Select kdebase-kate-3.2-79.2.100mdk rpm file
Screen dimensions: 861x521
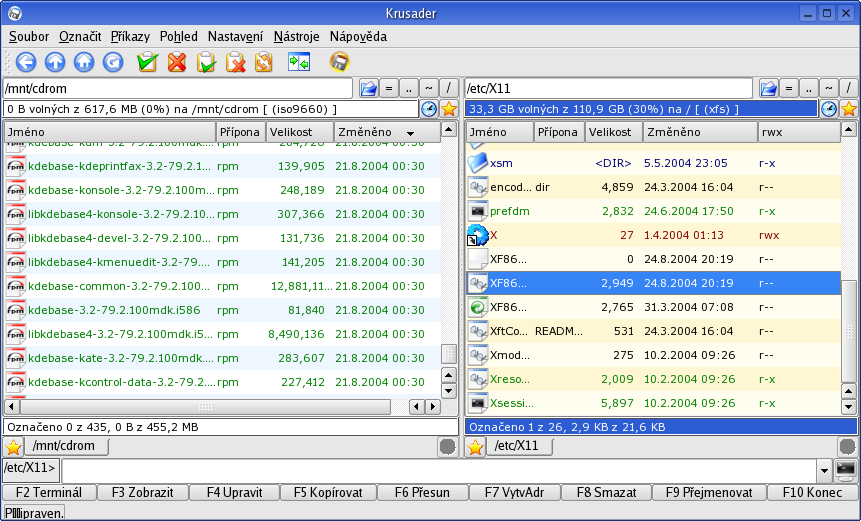click(222, 358)
